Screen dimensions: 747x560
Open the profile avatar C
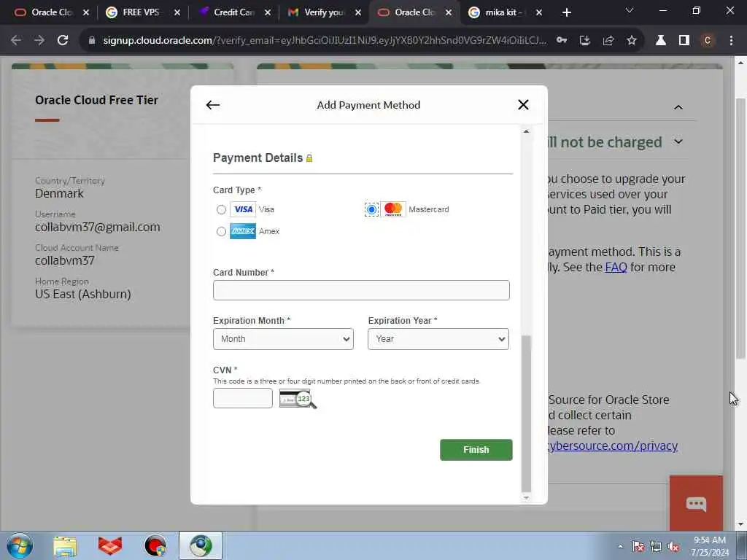click(x=708, y=41)
